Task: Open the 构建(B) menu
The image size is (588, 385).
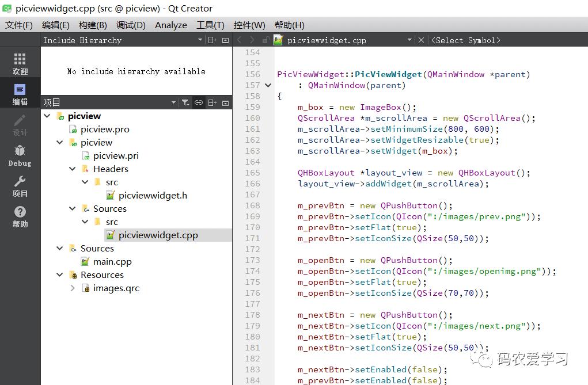Action: [x=93, y=25]
